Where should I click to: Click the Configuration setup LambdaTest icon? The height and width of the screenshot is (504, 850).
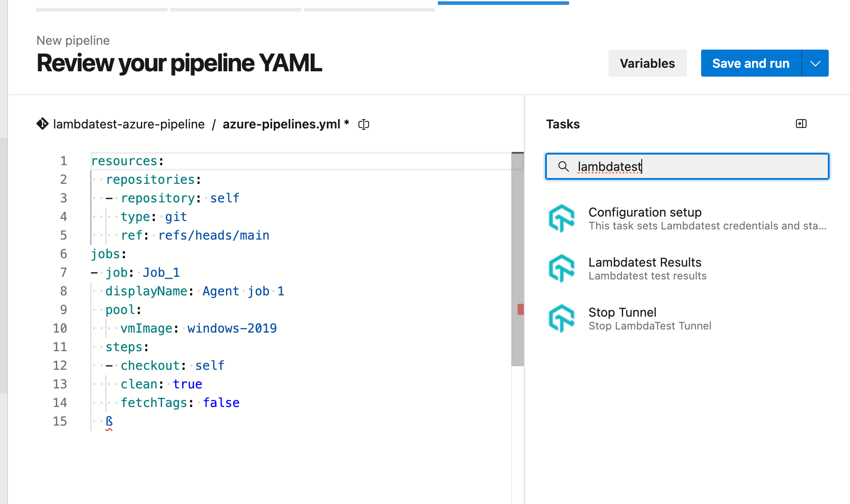[x=561, y=218]
